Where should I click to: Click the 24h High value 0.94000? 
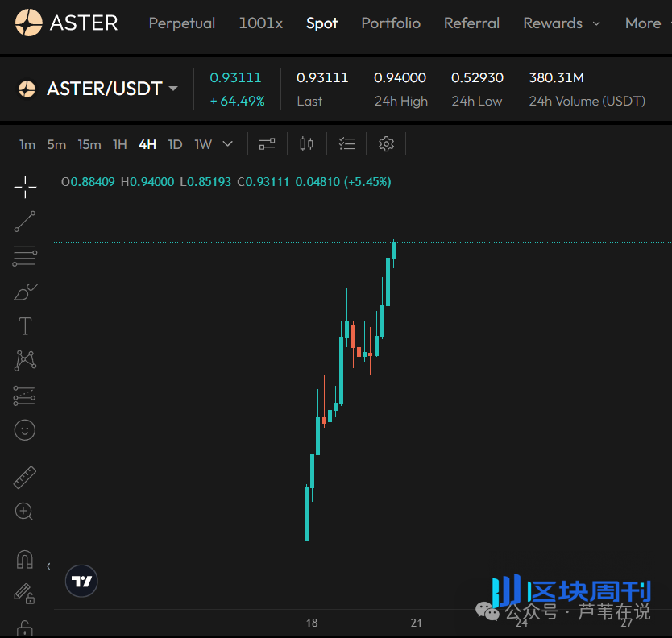pyautogui.click(x=400, y=77)
